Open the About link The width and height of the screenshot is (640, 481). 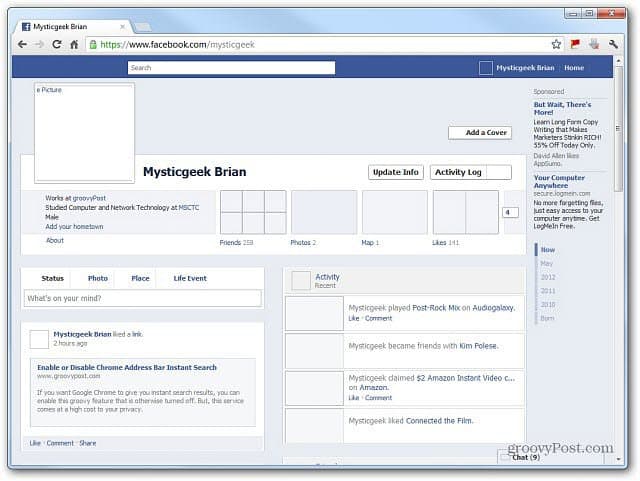click(55, 240)
